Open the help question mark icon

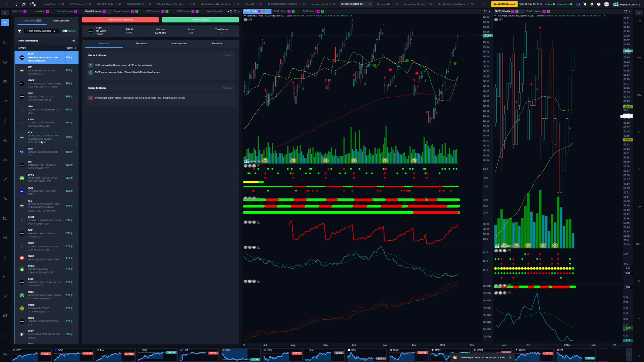coord(599,4)
